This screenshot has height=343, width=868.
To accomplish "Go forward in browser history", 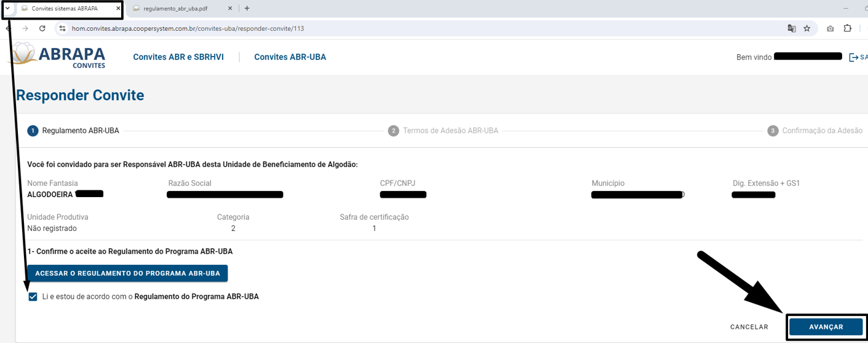I will [x=25, y=28].
